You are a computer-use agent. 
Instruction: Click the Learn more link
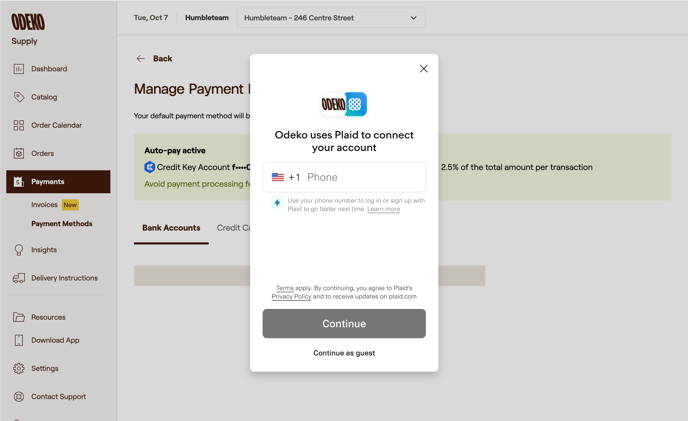(383, 209)
